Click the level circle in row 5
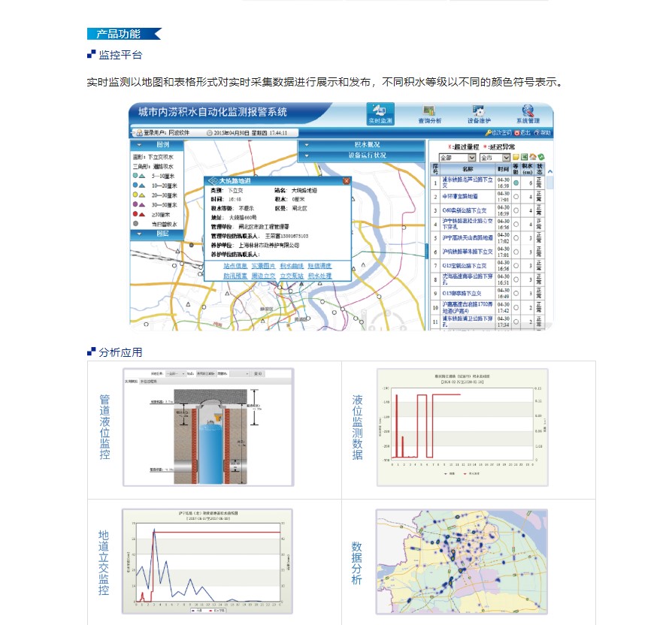The image size is (672, 625). tap(516, 237)
